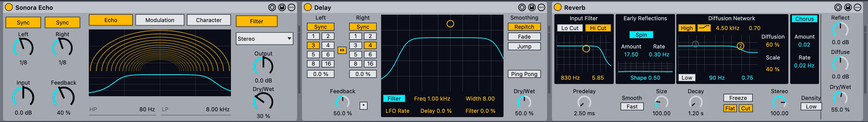Image resolution: width=868 pixels, height=122 pixels.
Task: Click Sonora Echo LP 8.00 kHz field
Action: click(196, 109)
